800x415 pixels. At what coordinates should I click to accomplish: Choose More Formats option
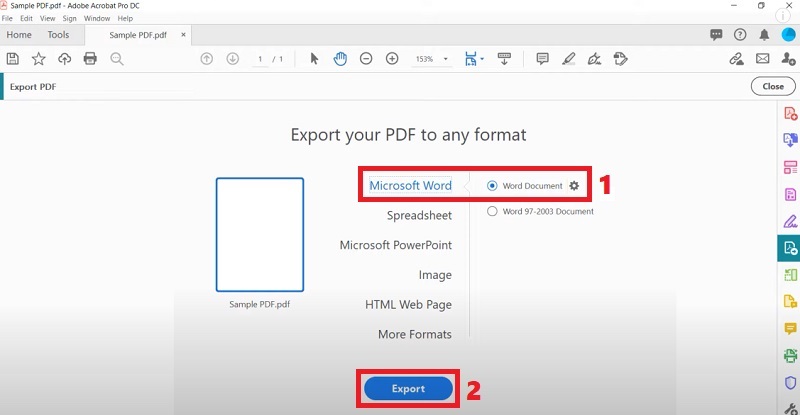414,334
